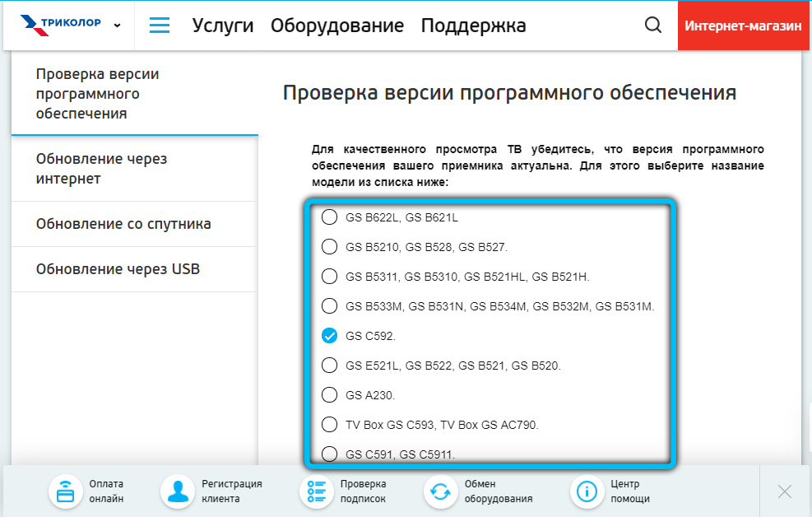This screenshot has width=812, height=517.
Task: Open the Обновление через USB section
Action: (118, 269)
